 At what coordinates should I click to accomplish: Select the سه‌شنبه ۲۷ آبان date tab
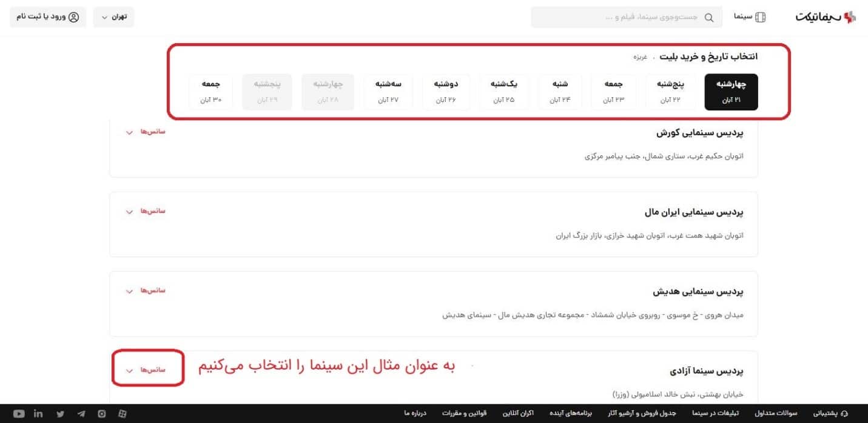(x=388, y=92)
